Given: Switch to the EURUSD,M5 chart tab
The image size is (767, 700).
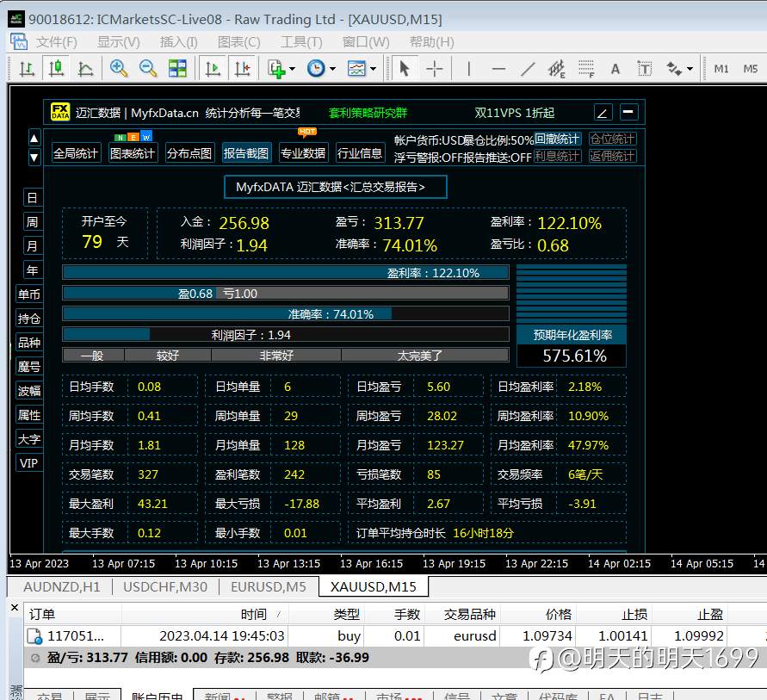Looking at the screenshot, I should 268,586.
